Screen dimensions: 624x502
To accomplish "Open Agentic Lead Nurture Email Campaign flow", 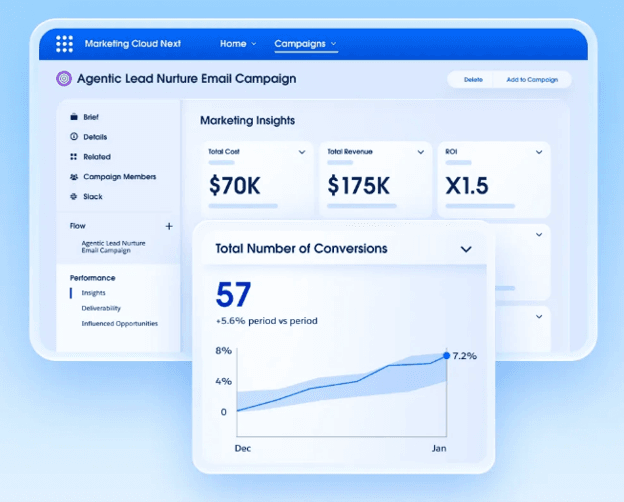I will click(x=113, y=247).
